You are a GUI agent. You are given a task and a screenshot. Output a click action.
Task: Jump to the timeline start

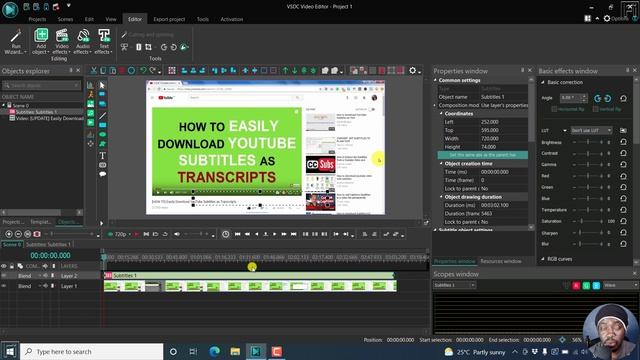point(238,234)
